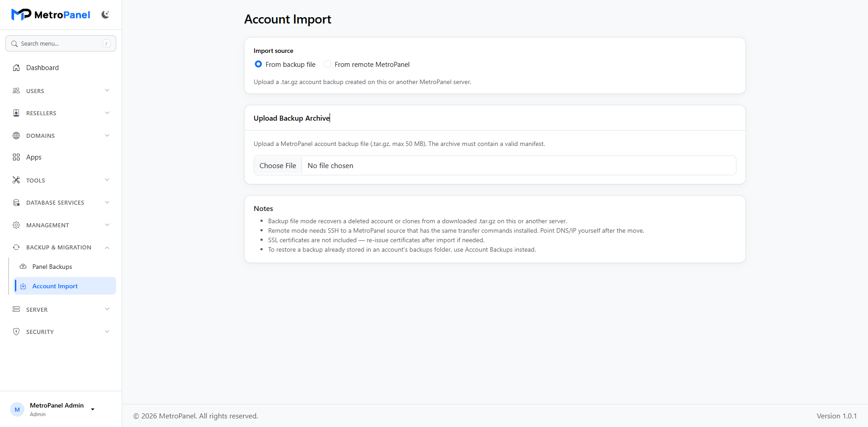Click the Backup & Migration sync icon
The width and height of the screenshot is (868, 427).
[x=16, y=247]
